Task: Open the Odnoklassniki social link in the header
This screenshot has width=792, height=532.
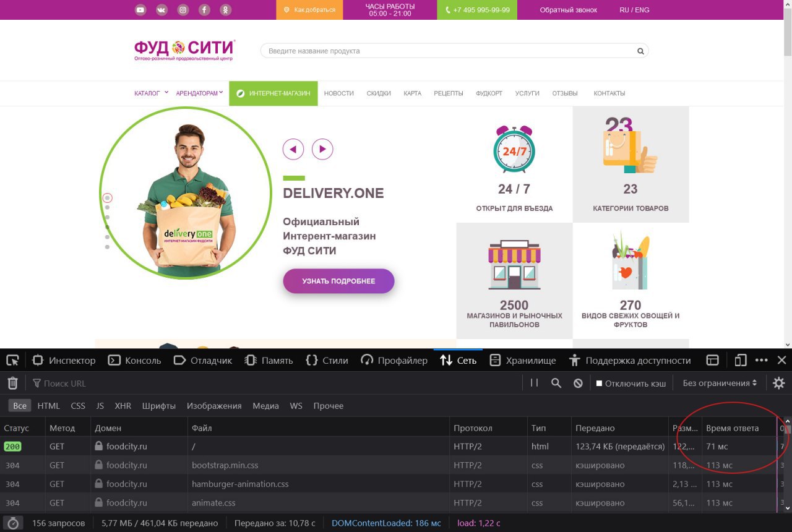Action: tap(226, 10)
